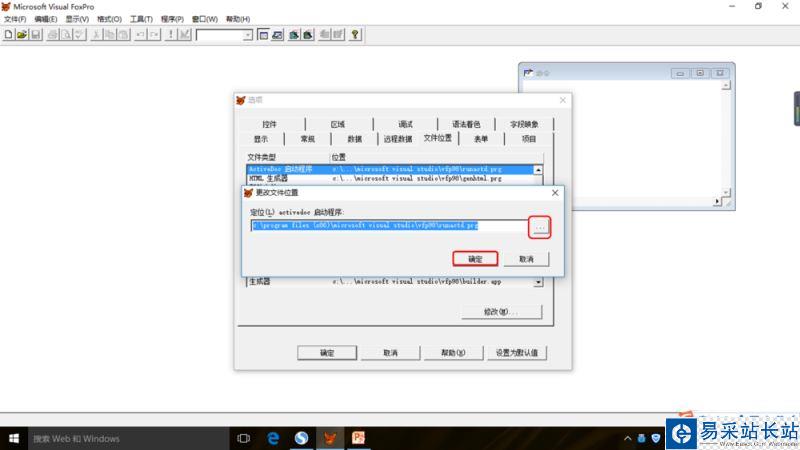This screenshot has width=800, height=450.
Task: Click the file list scroll-down arrow
Action: (538, 282)
